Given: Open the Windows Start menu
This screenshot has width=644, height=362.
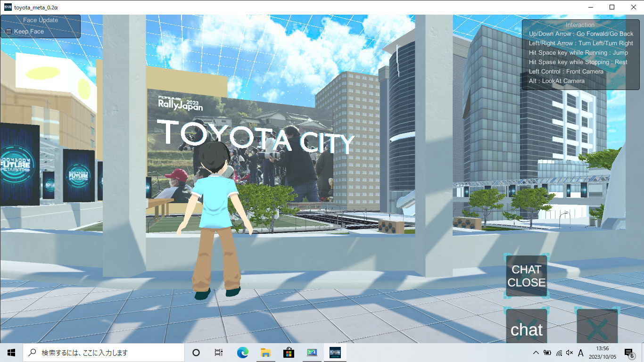Looking at the screenshot, I should click(11, 353).
